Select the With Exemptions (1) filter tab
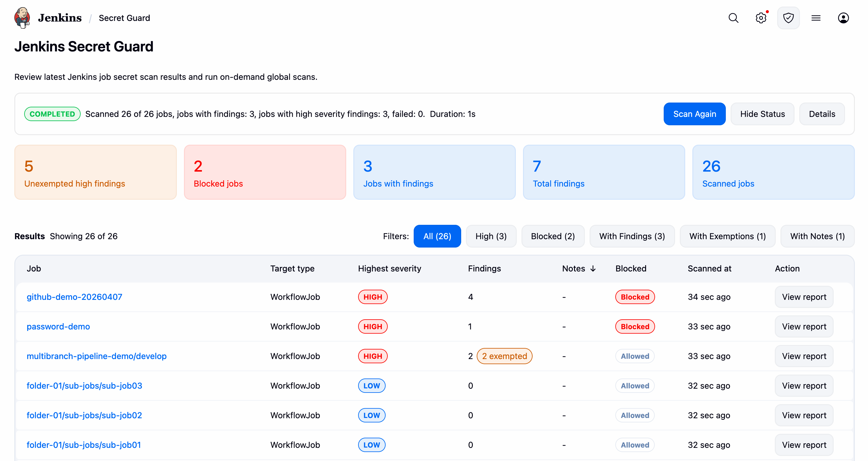The width and height of the screenshot is (868, 461). click(x=727, y=236)
